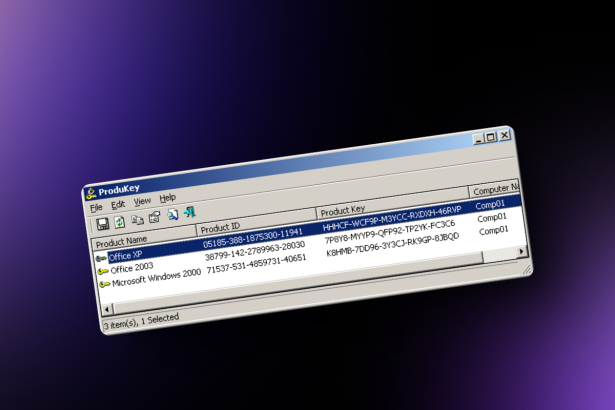Select the Office XP row
Image resolution: width=615 pixels, height=410 pixels.
click(126, 255)
